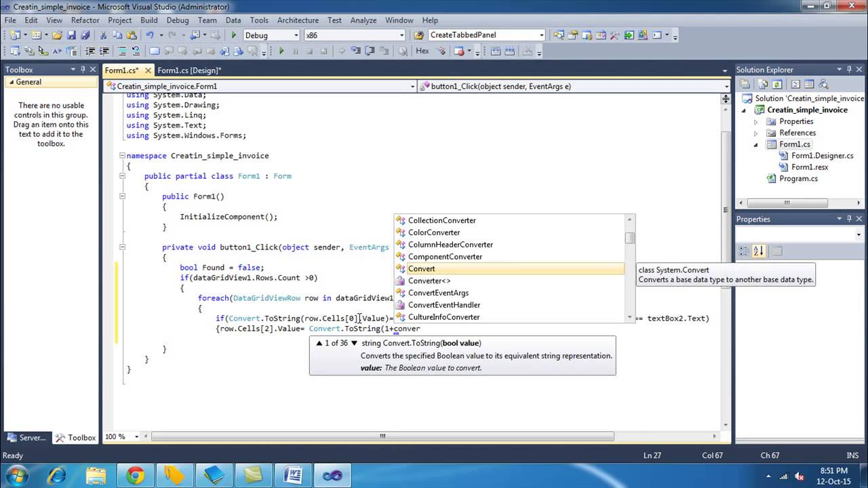Image resolution: width=868 pixels, height=488 pixels.
Task: Sort properties alphabetically in Properties panel
Action: pyautogui.click(x=758, y=251)
